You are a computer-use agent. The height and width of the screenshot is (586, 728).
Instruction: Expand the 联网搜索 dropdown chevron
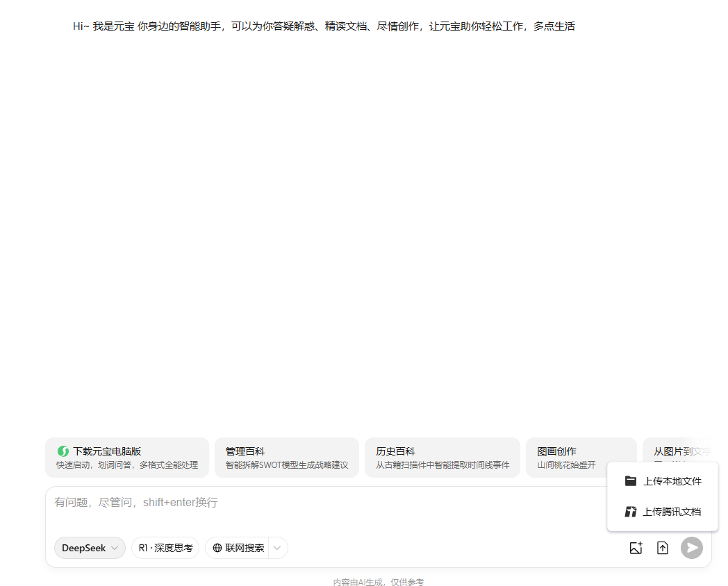(x=276, y=548)
